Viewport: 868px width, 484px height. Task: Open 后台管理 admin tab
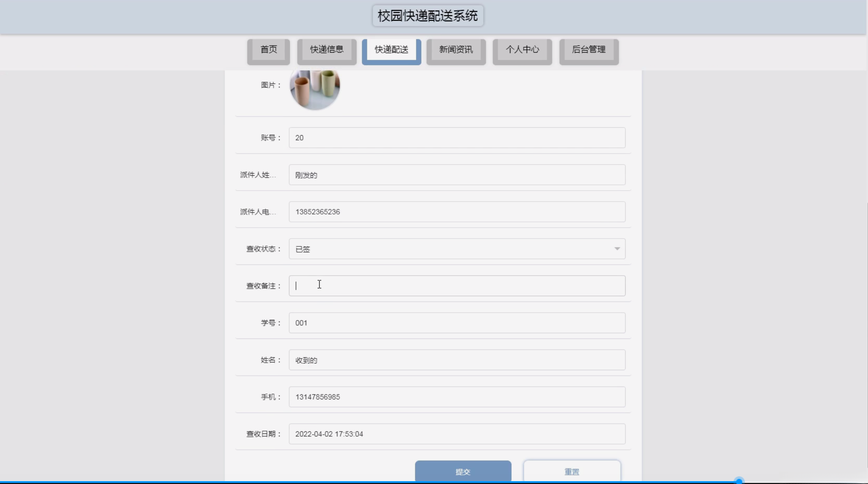(589, 50)
